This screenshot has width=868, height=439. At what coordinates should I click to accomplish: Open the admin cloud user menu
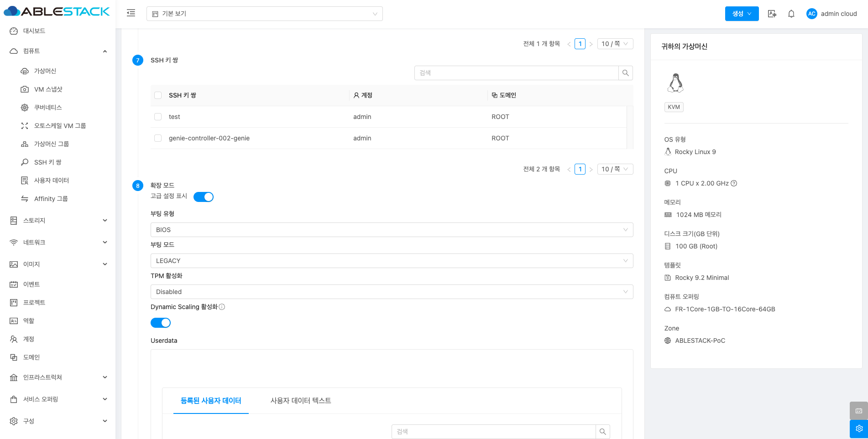831,14
